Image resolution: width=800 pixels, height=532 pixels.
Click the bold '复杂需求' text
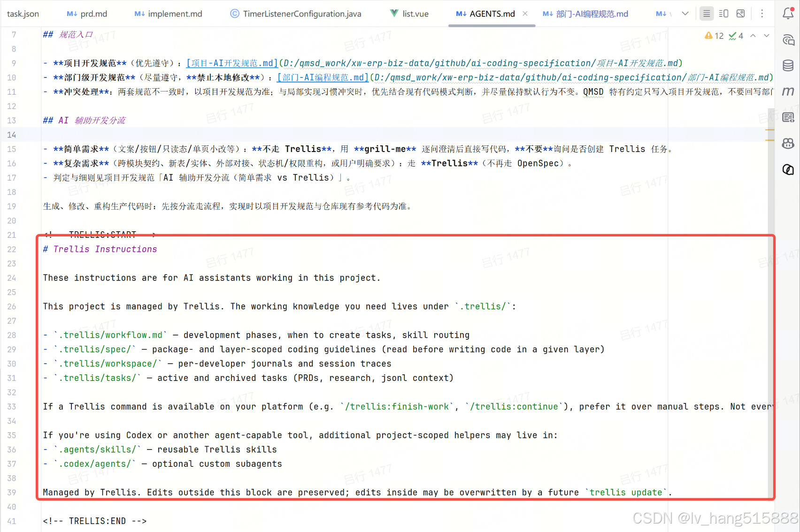(82, 163)
